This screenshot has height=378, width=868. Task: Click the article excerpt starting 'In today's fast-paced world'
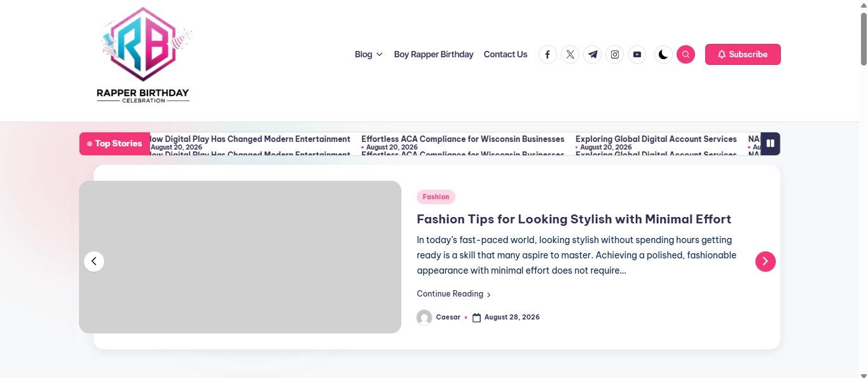tap(577, 255)
